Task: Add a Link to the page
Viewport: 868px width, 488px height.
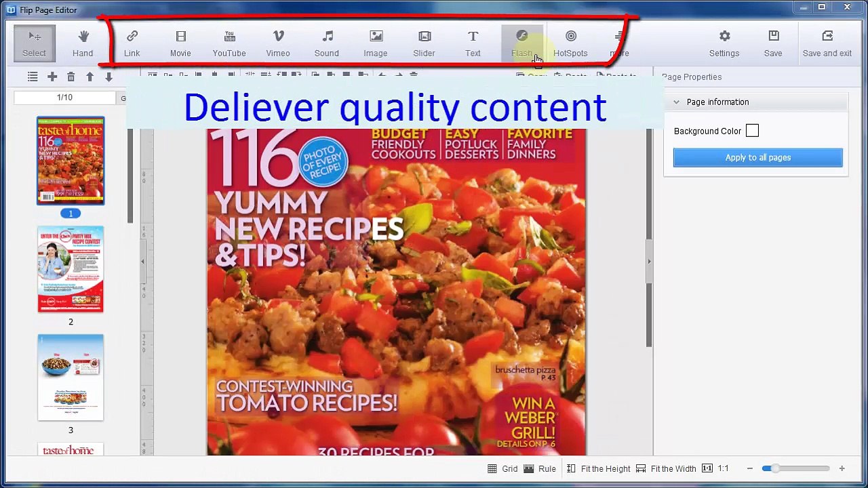Action: point(132,43)
